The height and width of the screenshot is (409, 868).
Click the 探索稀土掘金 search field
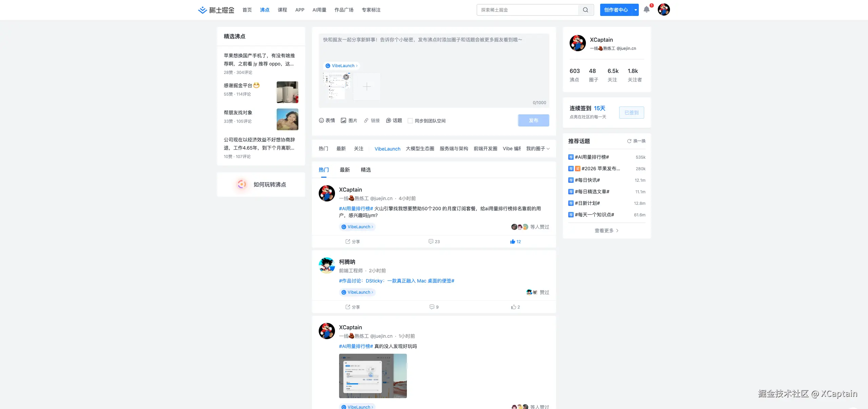528,10
